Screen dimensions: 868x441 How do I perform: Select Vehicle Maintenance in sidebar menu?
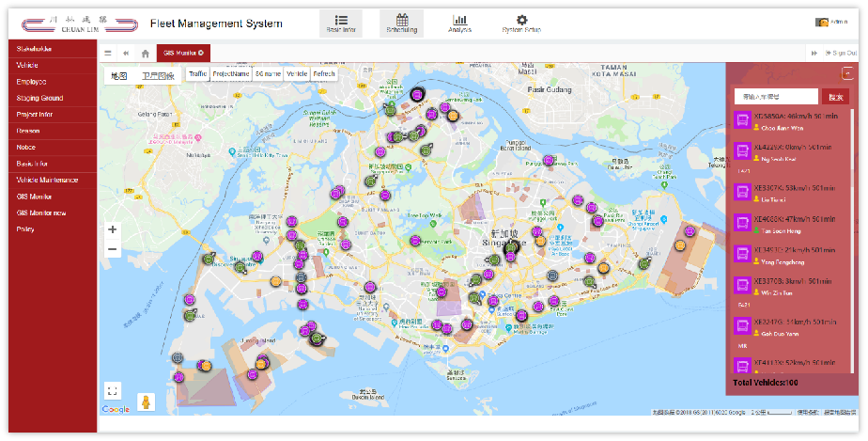(x=47, y=180)
